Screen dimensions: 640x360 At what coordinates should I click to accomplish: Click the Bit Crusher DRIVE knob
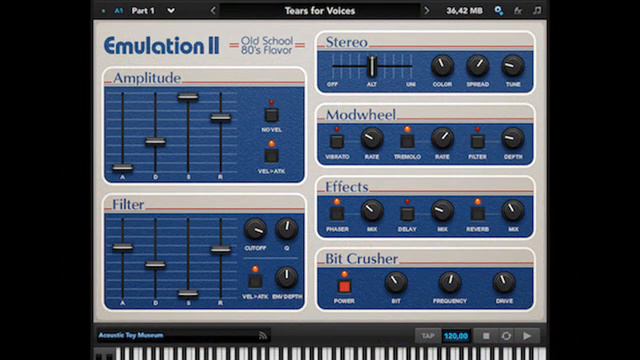[x=504, y=282]
